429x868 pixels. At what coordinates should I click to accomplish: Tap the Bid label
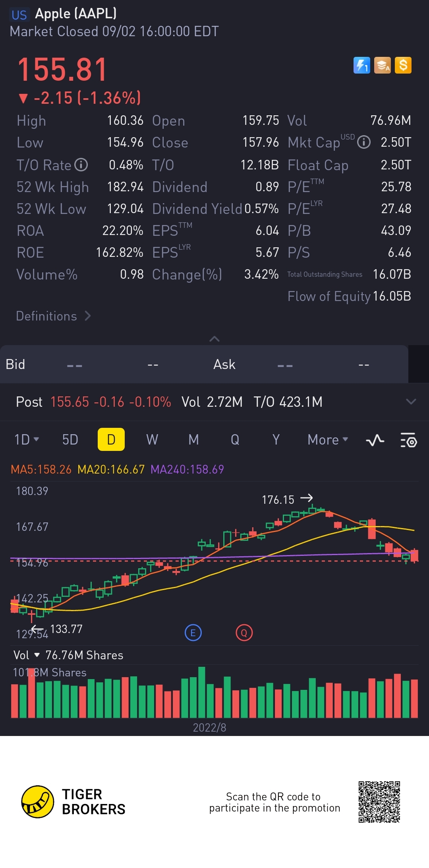15,364
